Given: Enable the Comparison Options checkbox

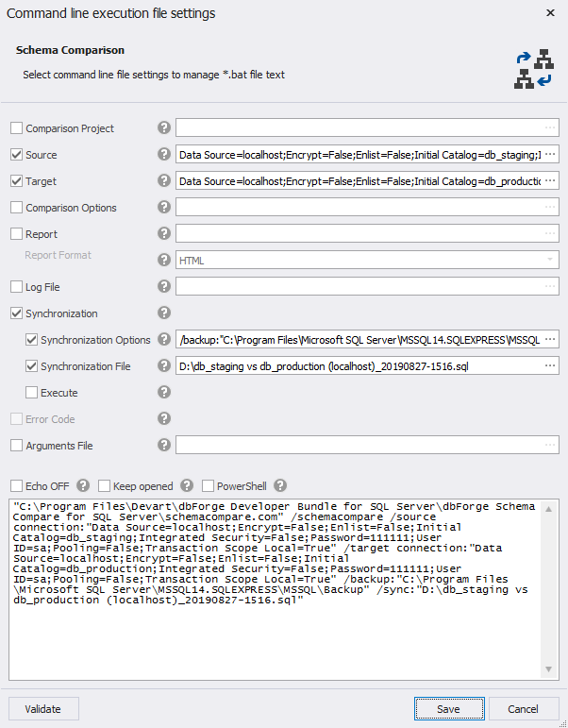Looking at the screenshot, I should pyautogui.click(x=16, y=208).
